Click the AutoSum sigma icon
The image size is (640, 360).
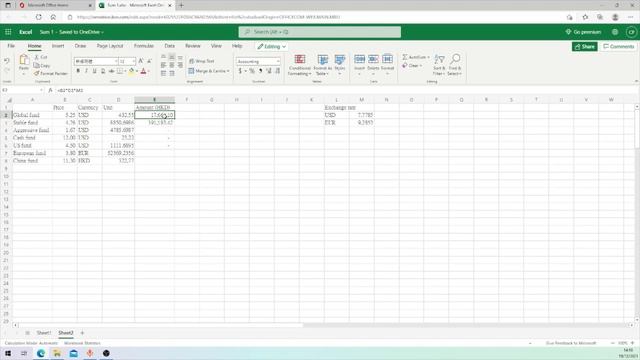(405, 57)
